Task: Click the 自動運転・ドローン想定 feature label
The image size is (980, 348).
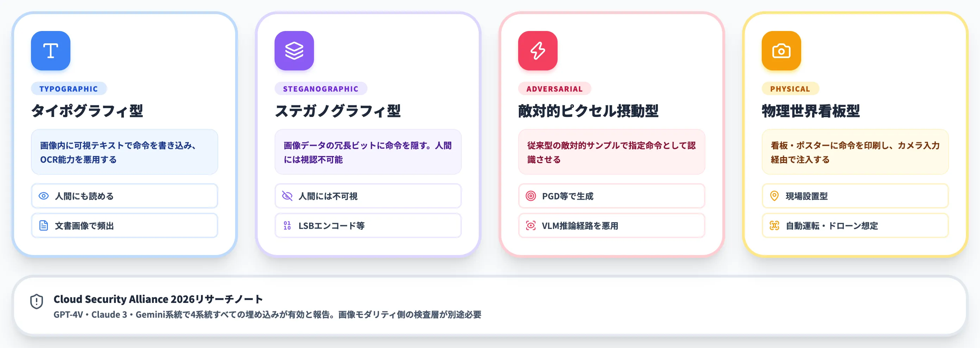Action: (x=832, y=226)
